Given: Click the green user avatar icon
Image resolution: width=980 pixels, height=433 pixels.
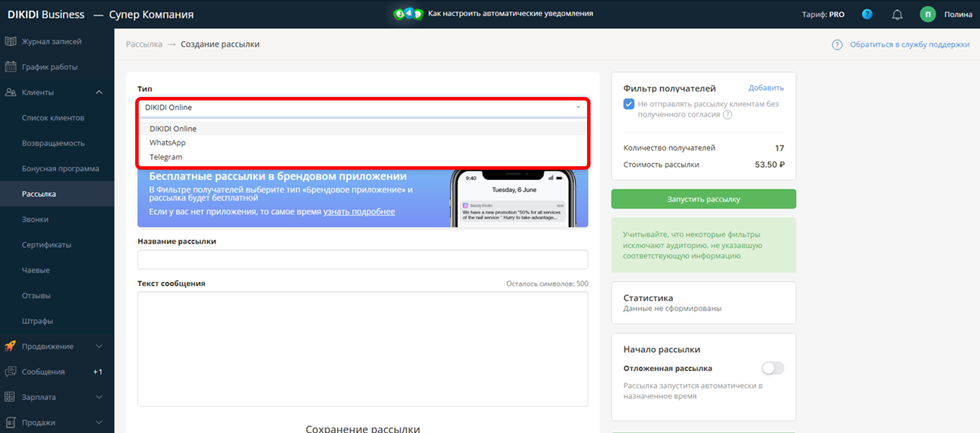Looking at the screenshot, I should tap(927, 14).
